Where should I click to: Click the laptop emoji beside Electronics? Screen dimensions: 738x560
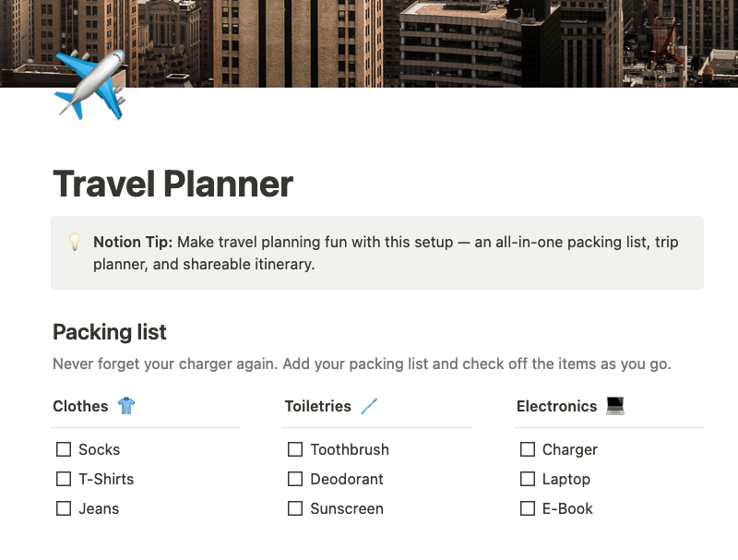coord(615,406)
